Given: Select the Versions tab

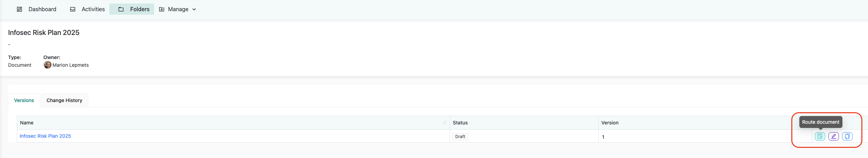Looking at the screenshot, I should tap(24, 100).
